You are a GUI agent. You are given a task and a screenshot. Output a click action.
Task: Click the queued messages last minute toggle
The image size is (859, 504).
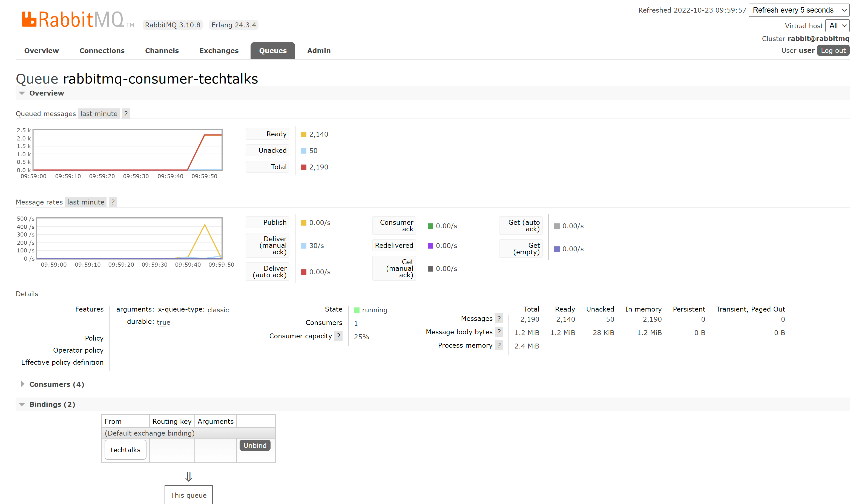[x=98, y=113]
